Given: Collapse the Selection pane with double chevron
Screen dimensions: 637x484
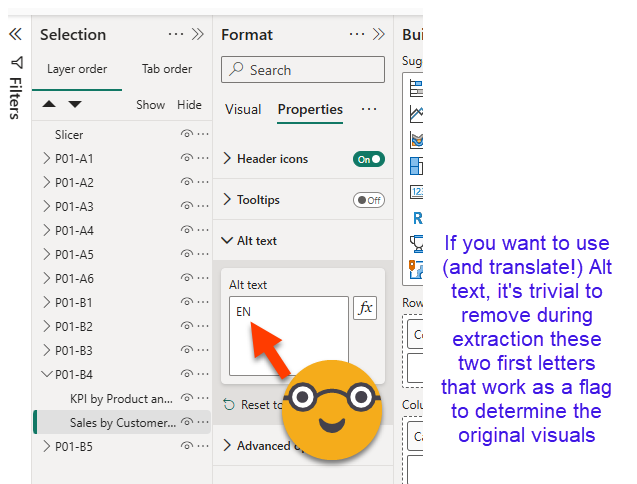Looking at the screenshot, I should click(199, 34).
